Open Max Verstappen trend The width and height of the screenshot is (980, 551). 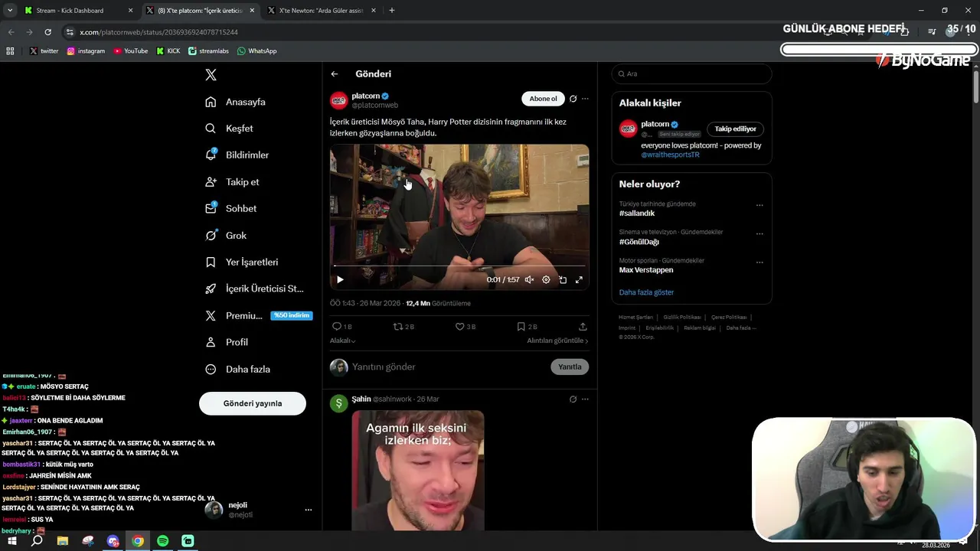[646, 270]
